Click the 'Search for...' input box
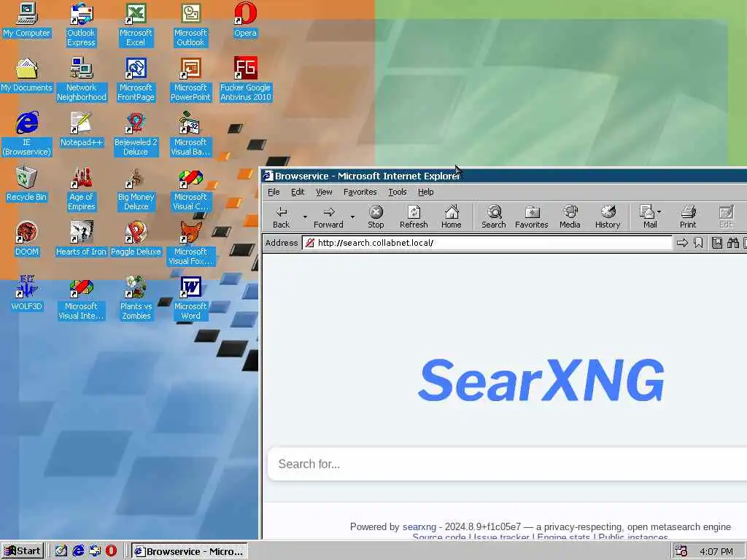This screenshot has height=560, width=747. (508, 464)
